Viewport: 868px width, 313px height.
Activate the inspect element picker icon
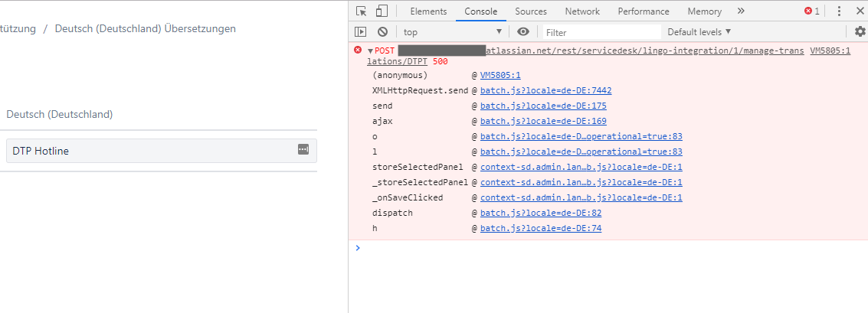362,11
